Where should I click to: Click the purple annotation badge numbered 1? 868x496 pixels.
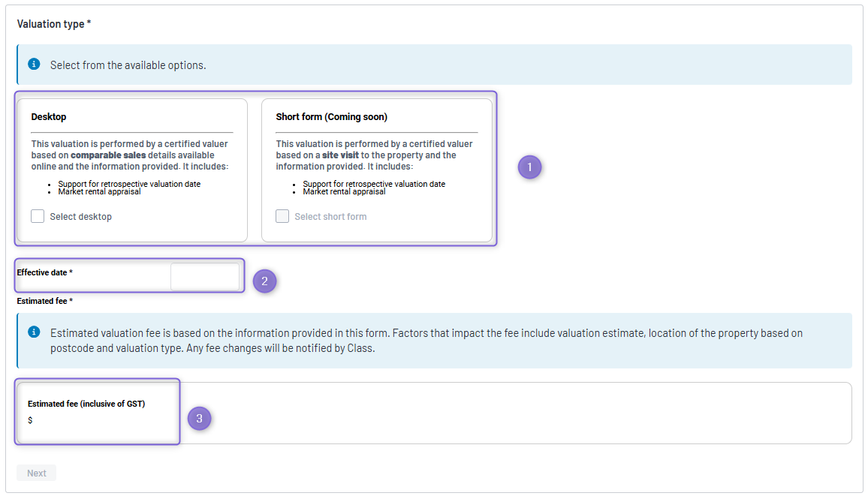coord(529,167)
